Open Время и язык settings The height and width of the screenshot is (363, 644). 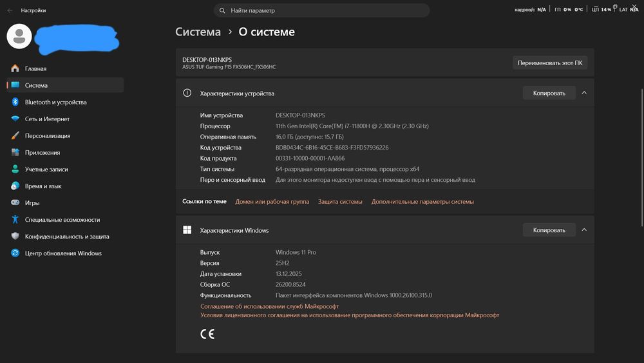(65, 186)
